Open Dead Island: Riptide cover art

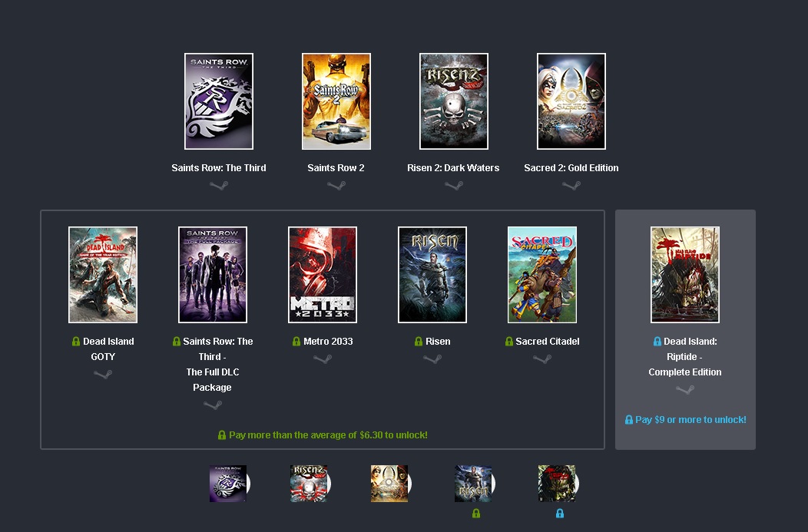click(x=685, y=275)
